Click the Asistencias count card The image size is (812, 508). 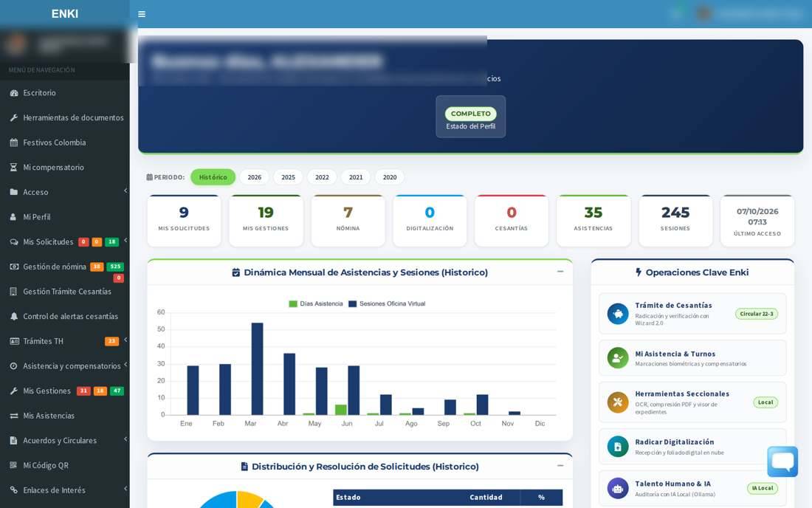[x=593, y=221]
